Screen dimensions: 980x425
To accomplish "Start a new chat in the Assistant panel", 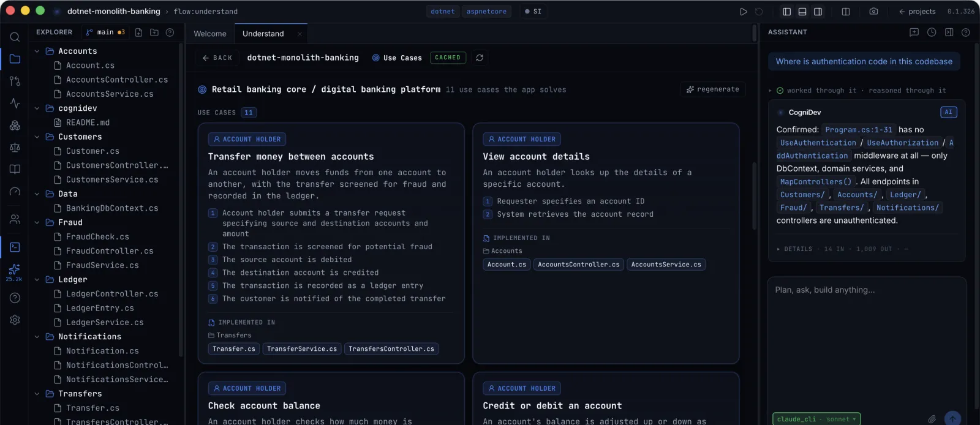I will point(914,32).
